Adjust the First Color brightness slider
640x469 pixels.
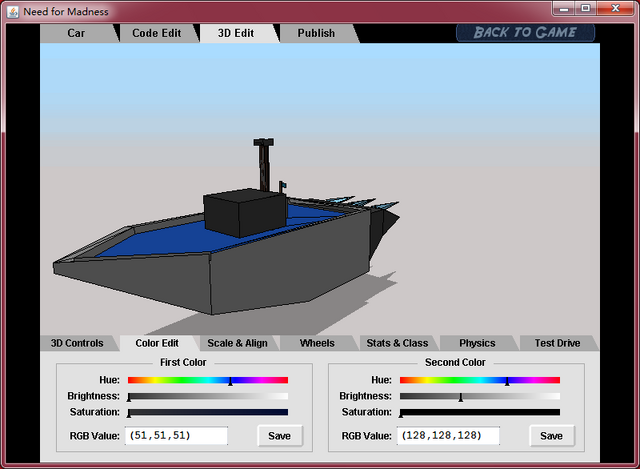pos(208,396)
